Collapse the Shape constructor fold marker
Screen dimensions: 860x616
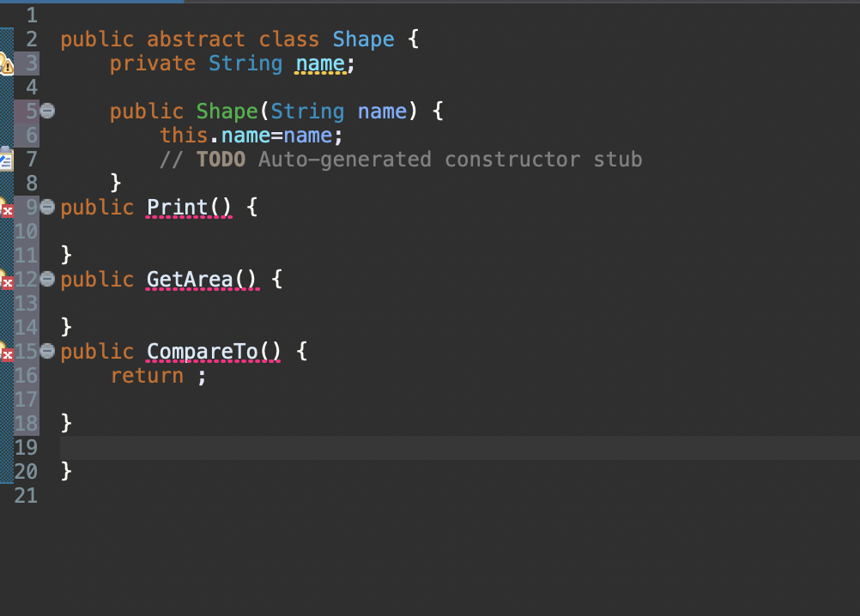tap(47, 110)
